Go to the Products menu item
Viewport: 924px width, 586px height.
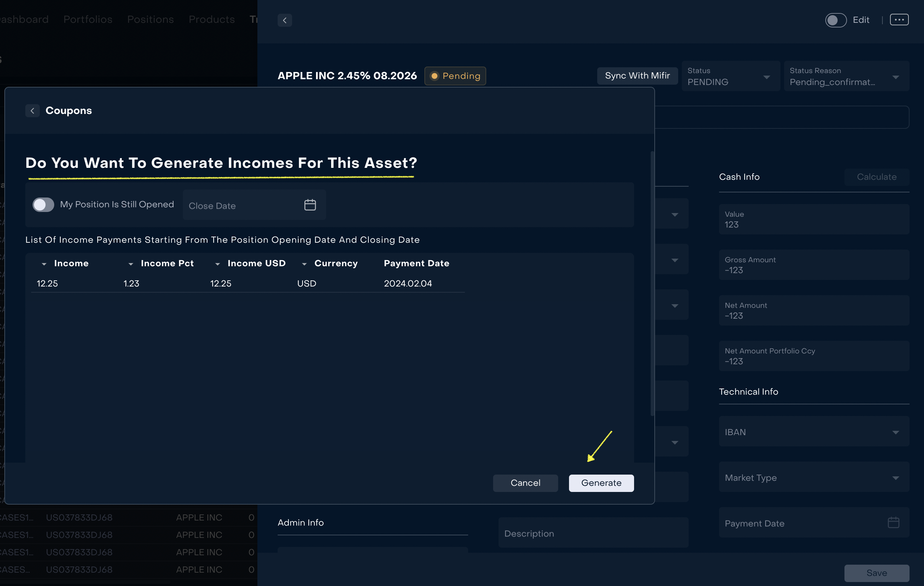211,20
